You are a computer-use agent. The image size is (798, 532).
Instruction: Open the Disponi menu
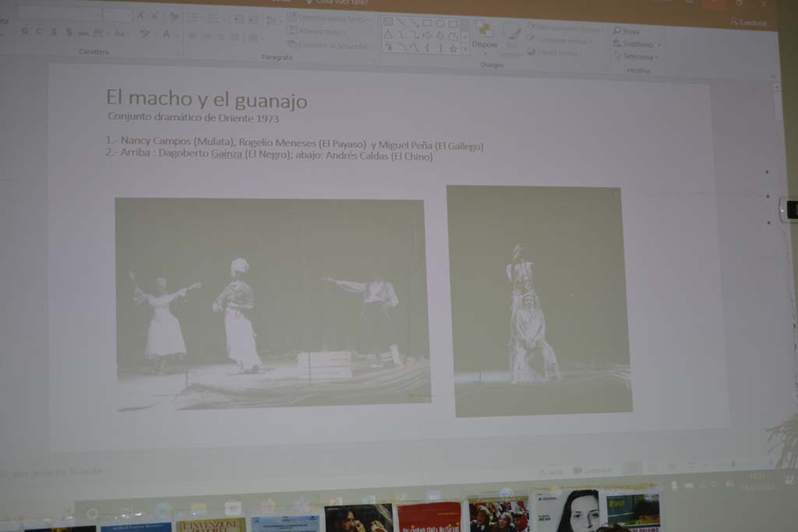[484, 36]
